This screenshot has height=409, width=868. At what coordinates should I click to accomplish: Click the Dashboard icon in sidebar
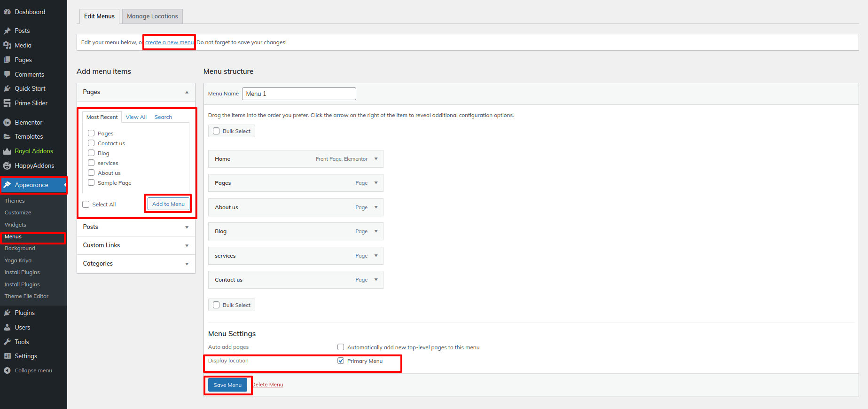coord(7,12)
